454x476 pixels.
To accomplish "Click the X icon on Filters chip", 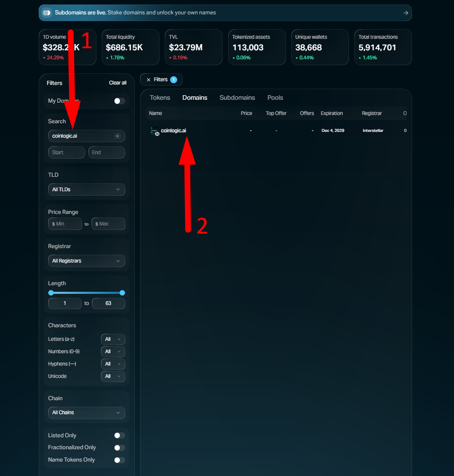I will click(149, 80).
